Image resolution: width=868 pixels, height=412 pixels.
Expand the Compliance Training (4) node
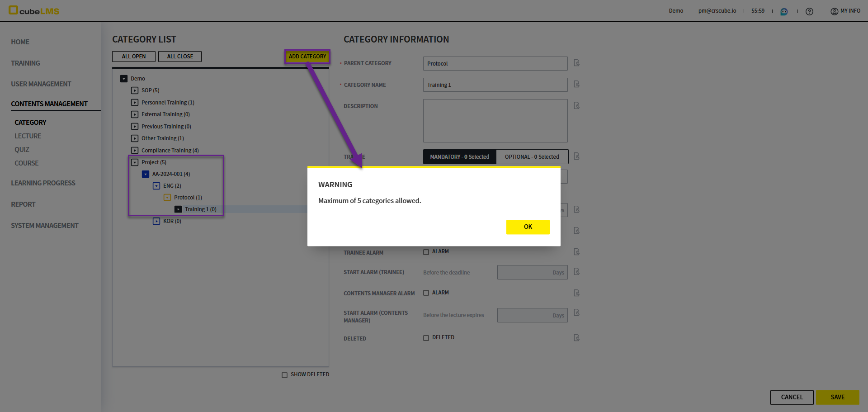[135, 151]
